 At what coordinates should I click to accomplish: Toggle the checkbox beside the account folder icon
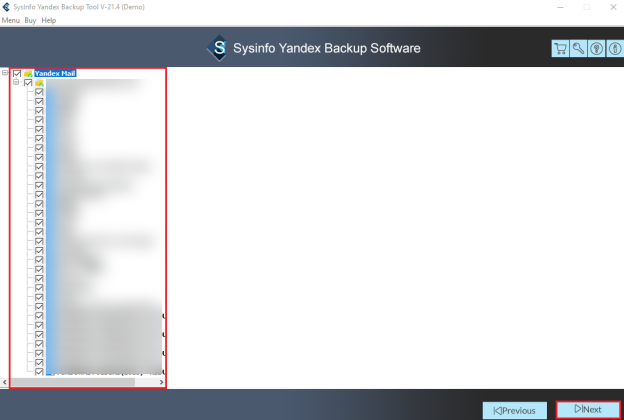28,82
